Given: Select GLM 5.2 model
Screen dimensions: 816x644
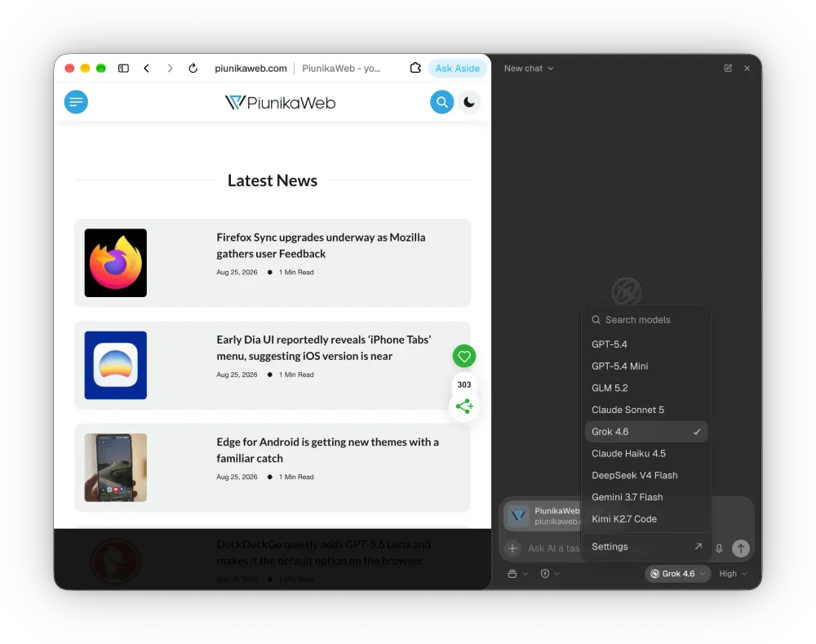Looking at the screenshot, I should coord(645,388).
